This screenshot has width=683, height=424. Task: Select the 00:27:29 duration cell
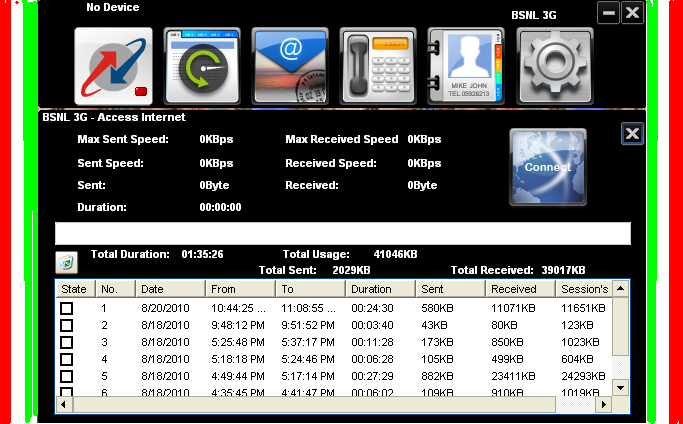tap(372, 376)
